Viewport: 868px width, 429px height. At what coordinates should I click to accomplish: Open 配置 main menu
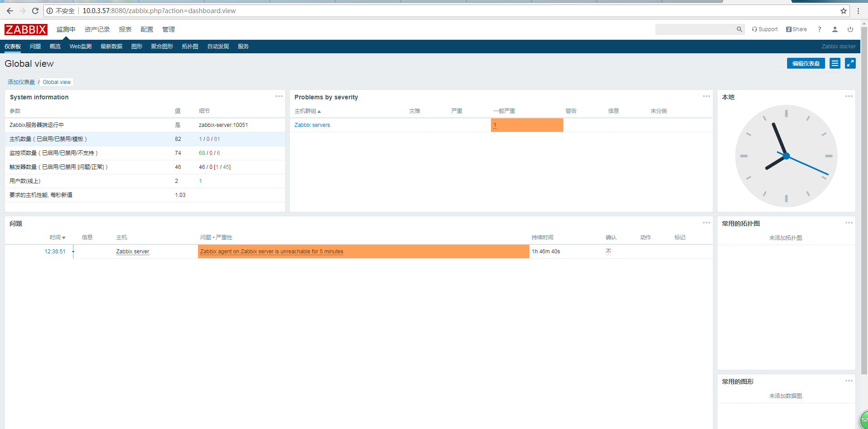coord(147,29)
